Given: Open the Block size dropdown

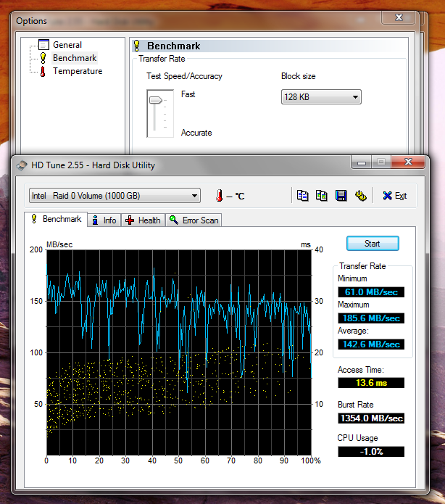Looking at the screenshot, I should pyautogui.click(x=320, y=97).
